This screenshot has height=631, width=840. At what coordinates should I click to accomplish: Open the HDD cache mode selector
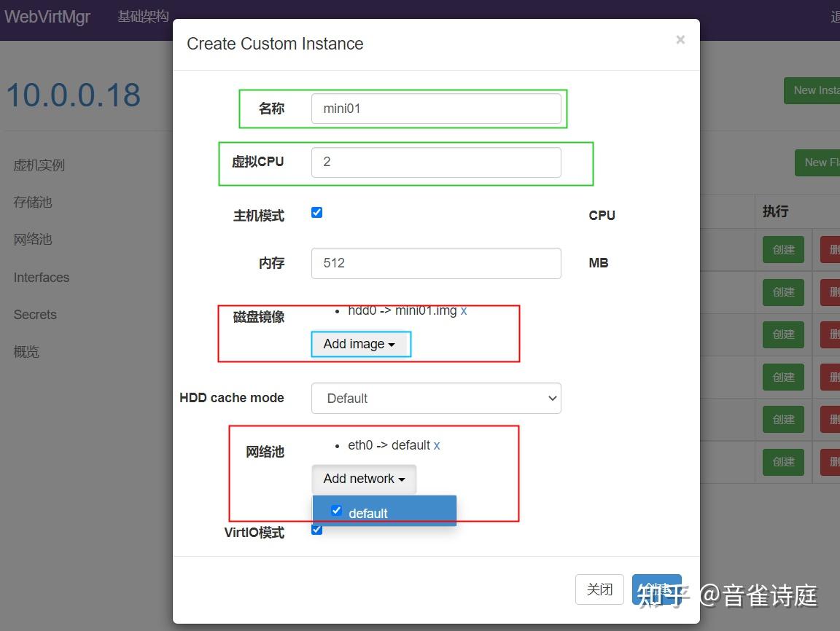pyautogui.click(x=435, y=398)
